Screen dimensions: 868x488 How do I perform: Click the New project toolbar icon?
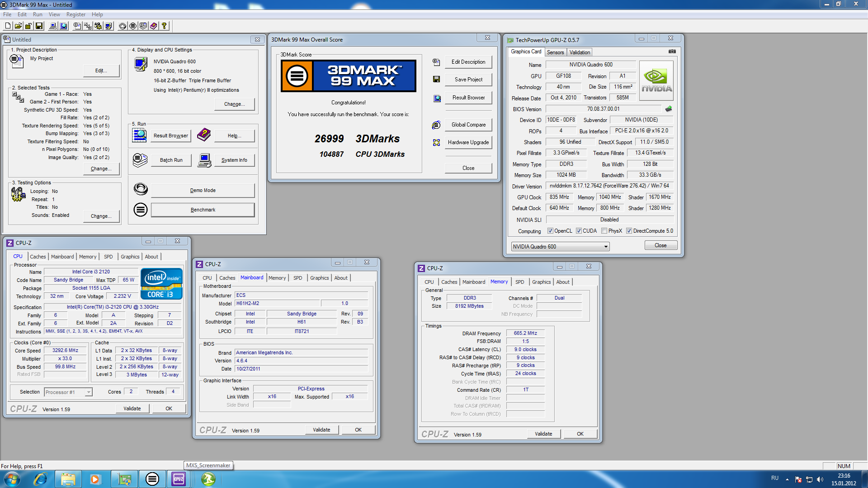click(x=8, y=26)
